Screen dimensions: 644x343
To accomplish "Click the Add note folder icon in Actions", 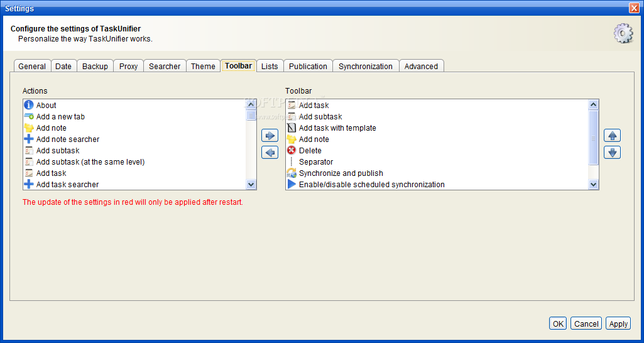I will coord(29,128).
